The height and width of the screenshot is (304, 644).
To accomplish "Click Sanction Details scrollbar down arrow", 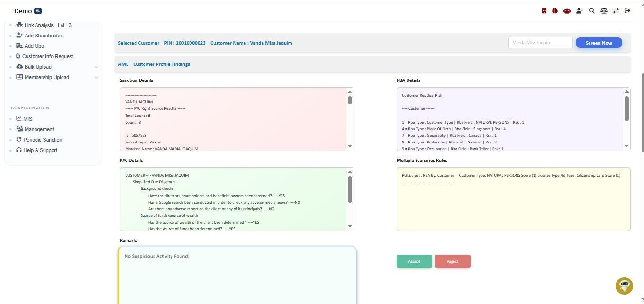I will pos(350,146).
